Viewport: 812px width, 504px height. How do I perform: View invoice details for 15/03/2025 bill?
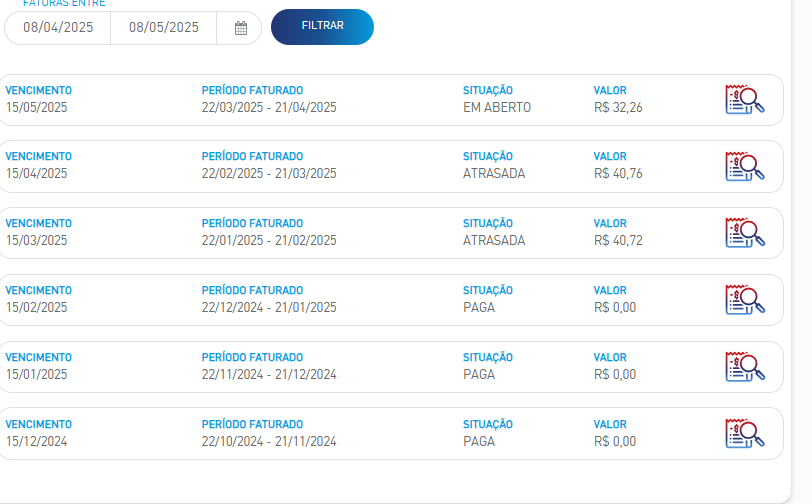click(745, 233)
